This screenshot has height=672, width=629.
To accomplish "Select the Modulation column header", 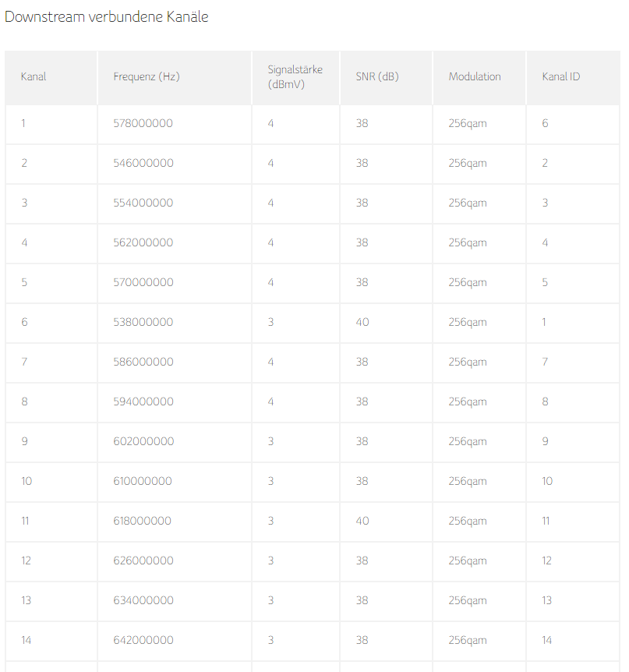I will pos(475,76).
